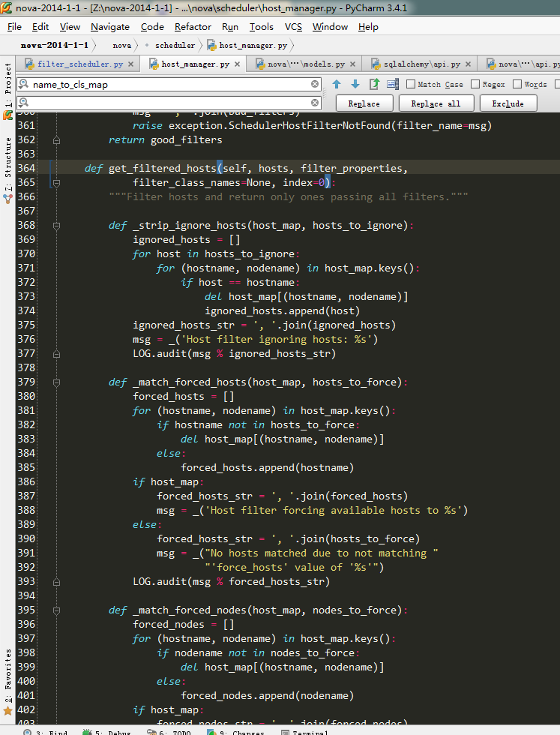560x735 pixels.
Task: Open the Debug tool window at bottom
Action: pos(107,732)
